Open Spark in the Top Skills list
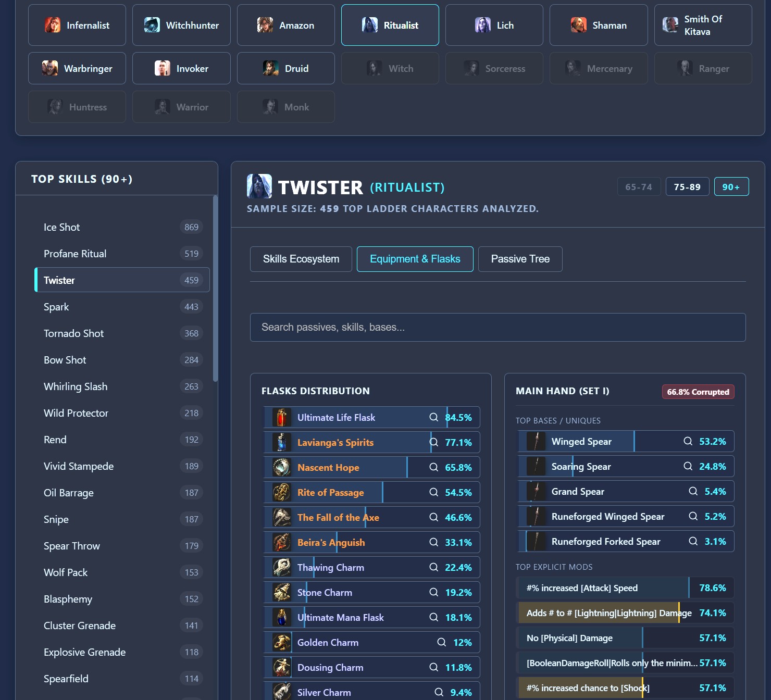 pyautogui.click(x=122, y=307)
